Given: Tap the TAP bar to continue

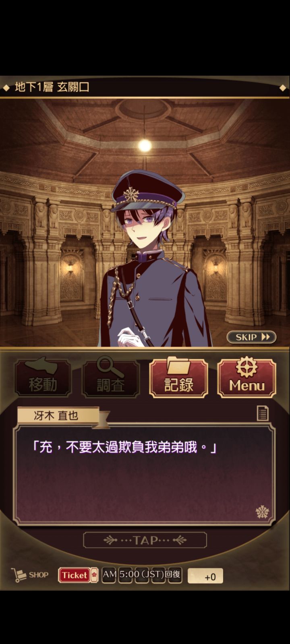Looking at the screenshot, I should point(145,540).
